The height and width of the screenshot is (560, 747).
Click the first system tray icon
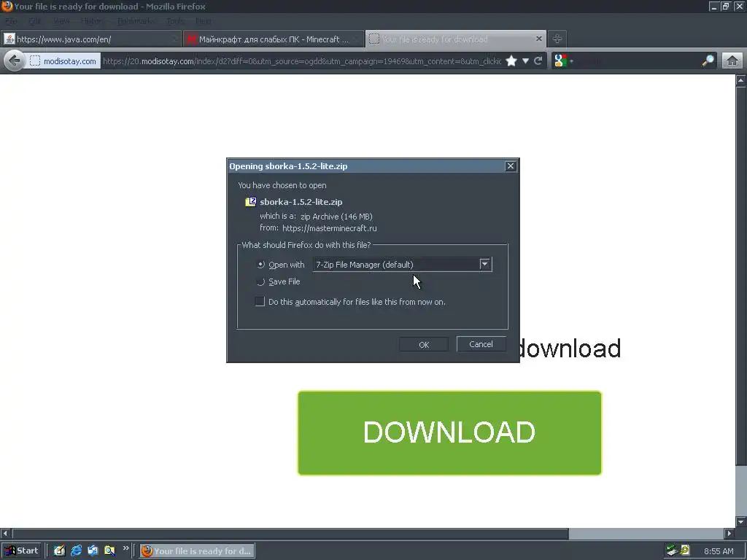tap(672, 551)
